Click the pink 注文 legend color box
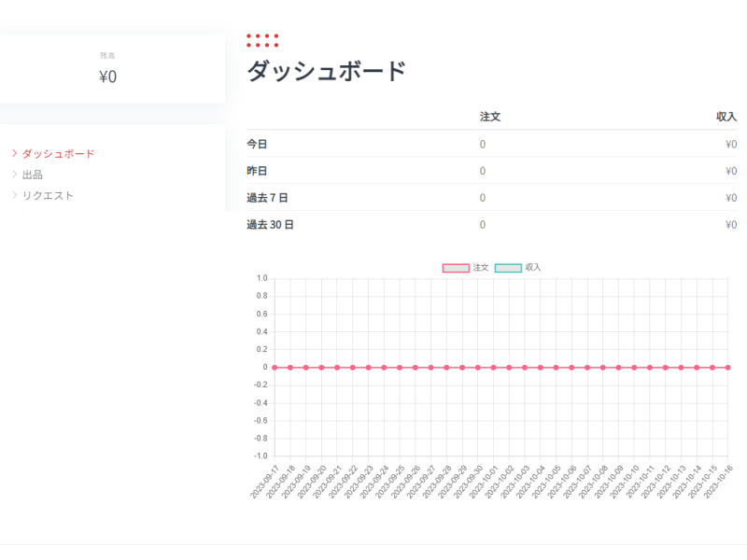The image size is (747, 560). click(455, 268)
